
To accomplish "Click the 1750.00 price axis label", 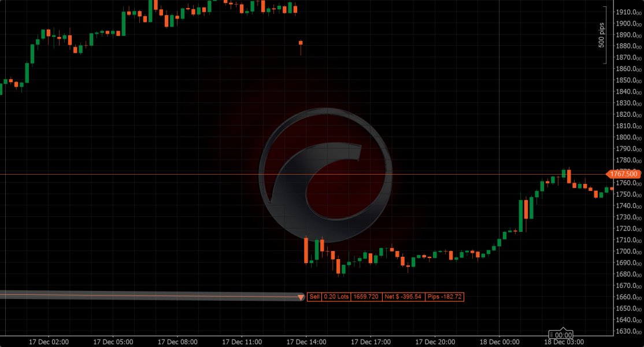I will point(628,195).
